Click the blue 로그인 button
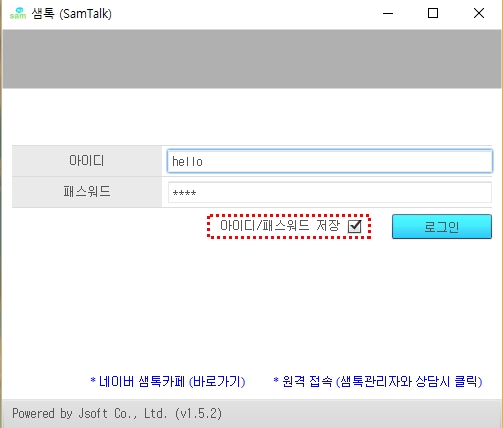Screen dimensions: 503x428 [442, 227]
